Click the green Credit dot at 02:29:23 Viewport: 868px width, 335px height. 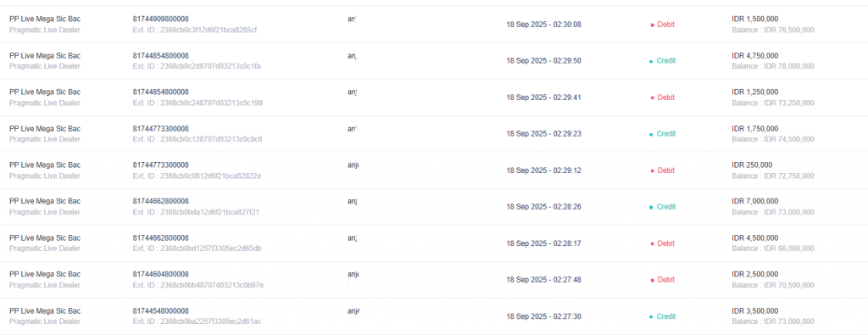(651, 135)
